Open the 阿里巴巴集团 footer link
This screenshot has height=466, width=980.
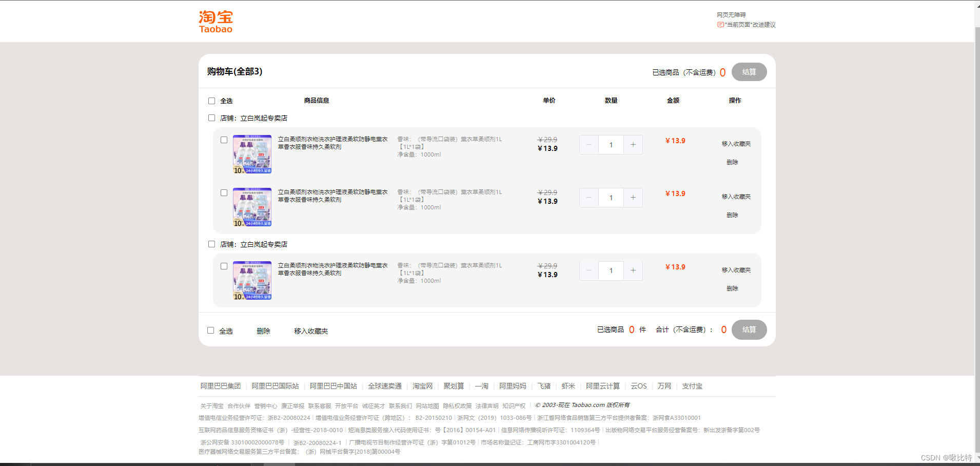[x=221, y=386]
